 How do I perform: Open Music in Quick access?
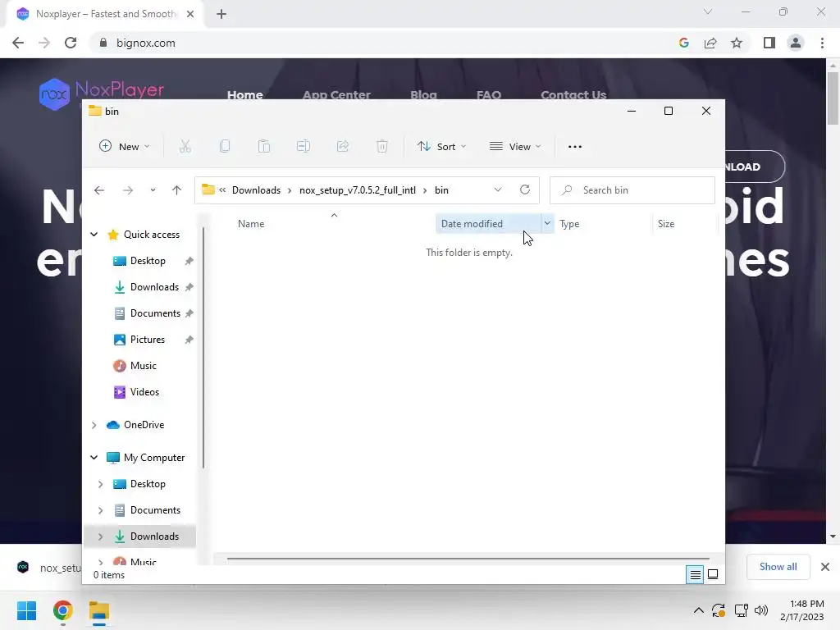point(143,366)
